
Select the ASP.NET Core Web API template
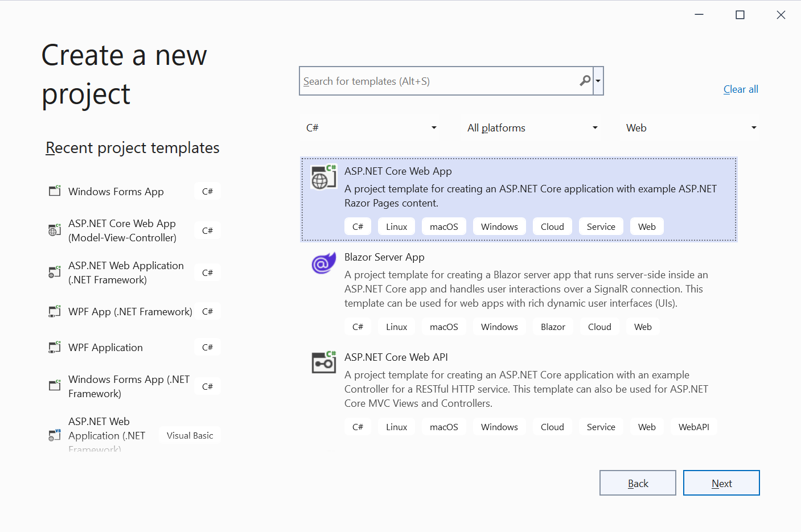(x=519, y=393)
